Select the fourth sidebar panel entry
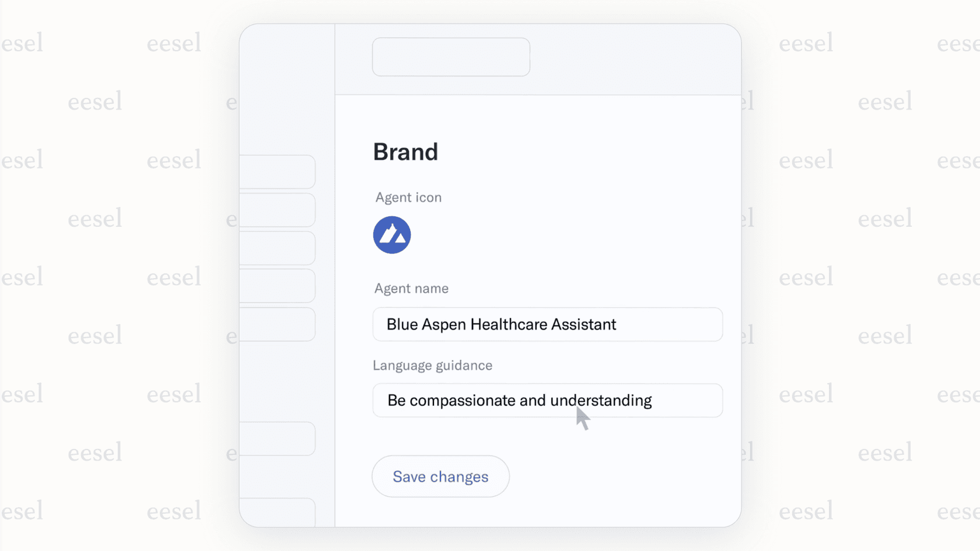980x551 pixels. pos(279,286)
